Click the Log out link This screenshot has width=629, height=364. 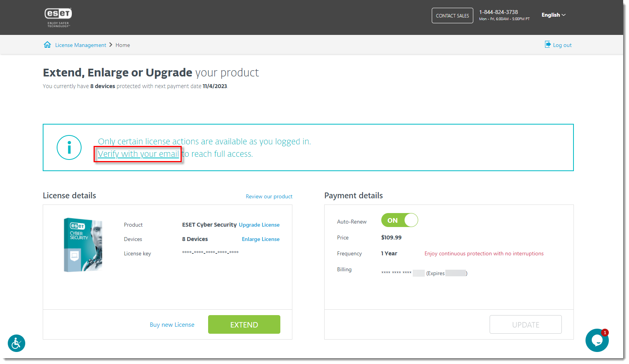tap(562, 45)
